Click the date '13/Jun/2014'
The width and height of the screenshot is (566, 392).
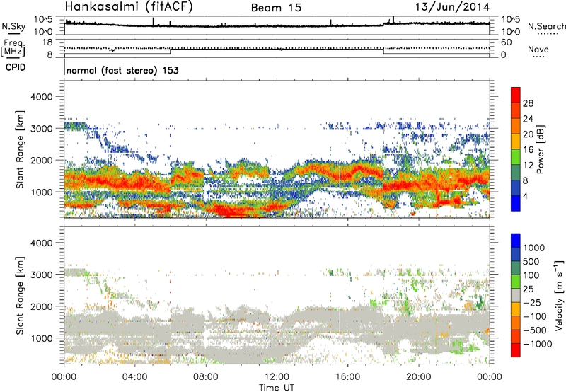point(452,7)
